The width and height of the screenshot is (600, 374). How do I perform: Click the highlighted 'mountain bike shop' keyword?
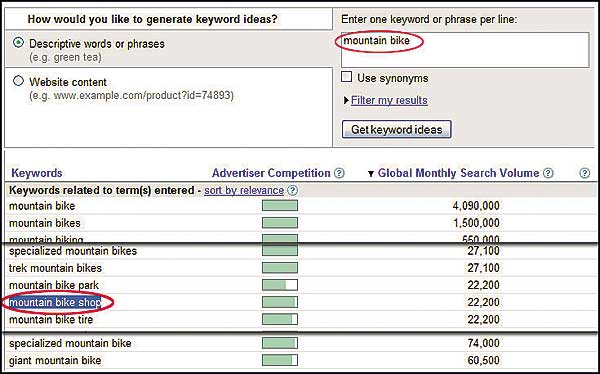click(x=55, y=302)
